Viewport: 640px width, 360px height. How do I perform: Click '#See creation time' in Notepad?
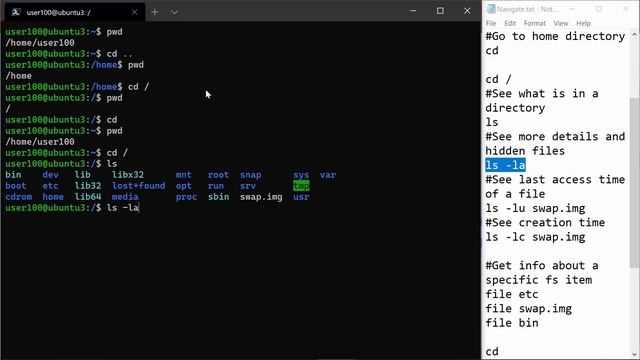click(x=545, y=222)
